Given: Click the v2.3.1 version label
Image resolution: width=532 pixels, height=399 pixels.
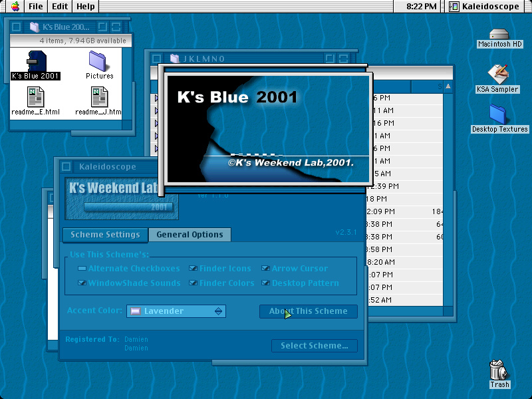Looking at the screenshot, I should [x=346, y=232].
